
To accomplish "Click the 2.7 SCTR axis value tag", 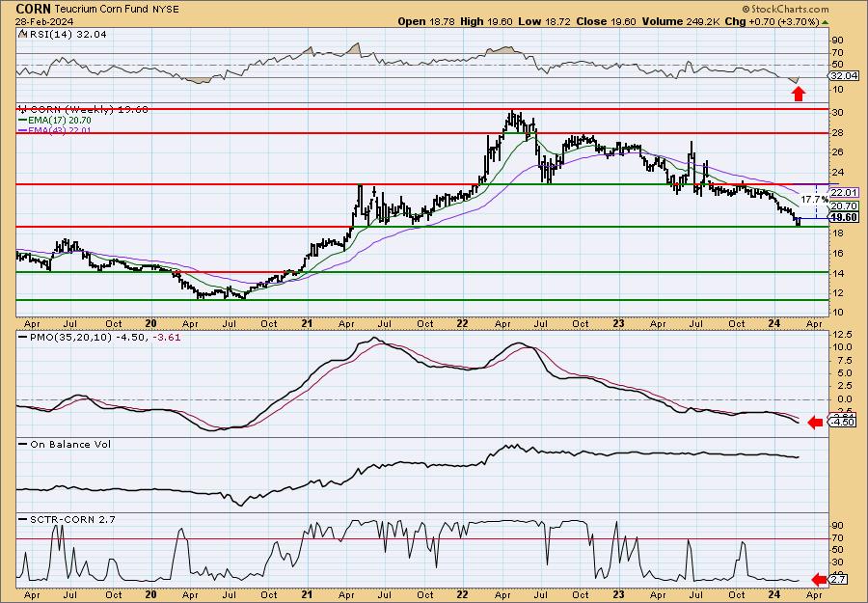I will (x=839, y=580).
